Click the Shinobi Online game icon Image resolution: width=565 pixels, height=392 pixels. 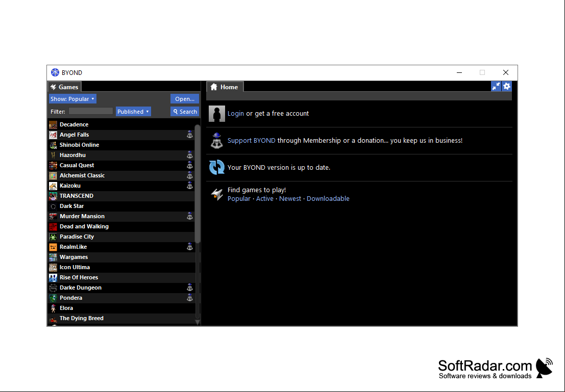(x=53, y=145)
